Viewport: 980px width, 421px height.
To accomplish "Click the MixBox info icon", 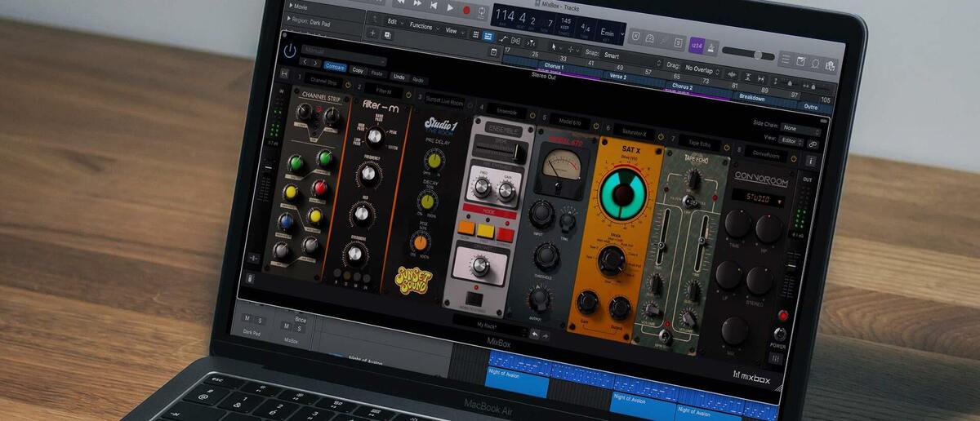I will 810,161.
